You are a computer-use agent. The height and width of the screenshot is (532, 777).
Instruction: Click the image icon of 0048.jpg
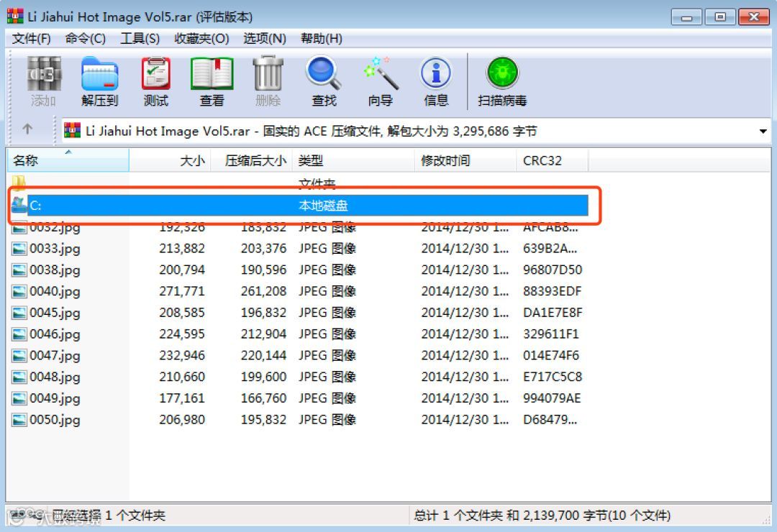coord(19,377)
